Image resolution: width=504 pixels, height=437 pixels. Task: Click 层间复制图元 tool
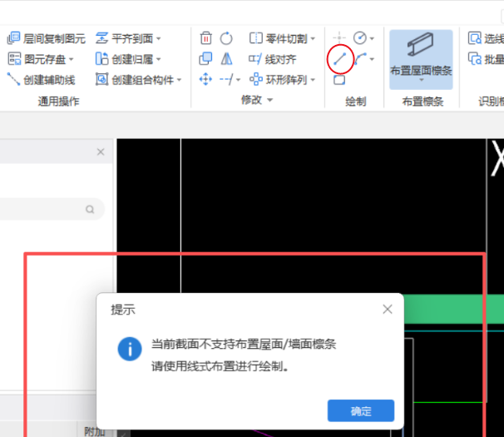coord(47,38)
